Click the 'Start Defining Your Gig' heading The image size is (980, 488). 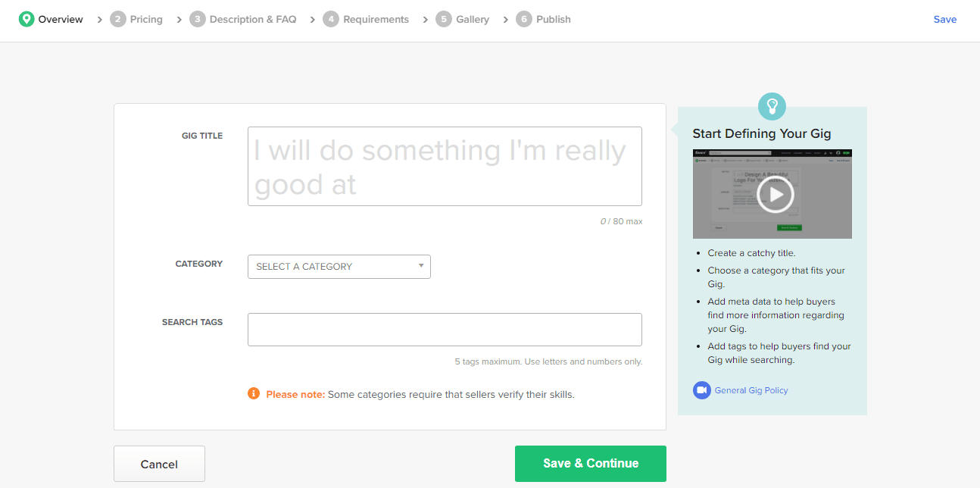point(762,133)
